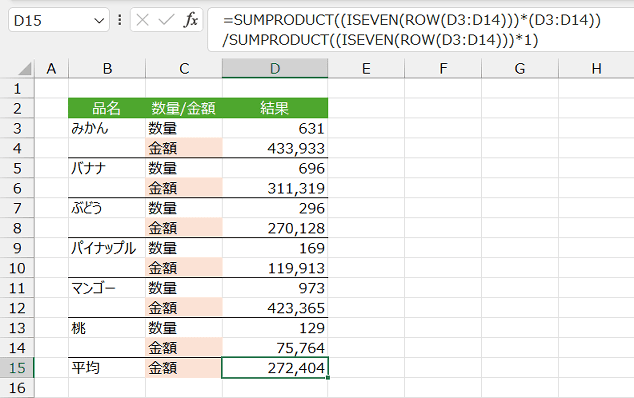Select 金額 cell in row 14

click(x=184, y=348)
